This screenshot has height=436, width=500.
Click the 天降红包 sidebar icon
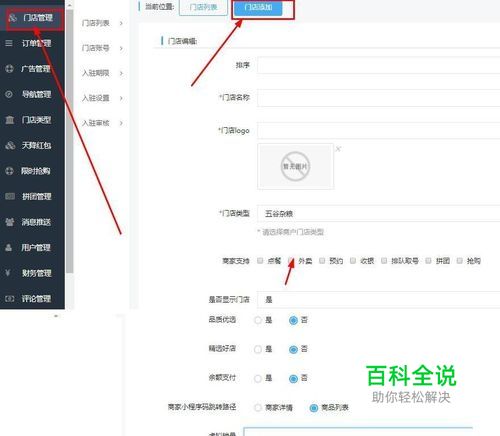tap(10, 145)
